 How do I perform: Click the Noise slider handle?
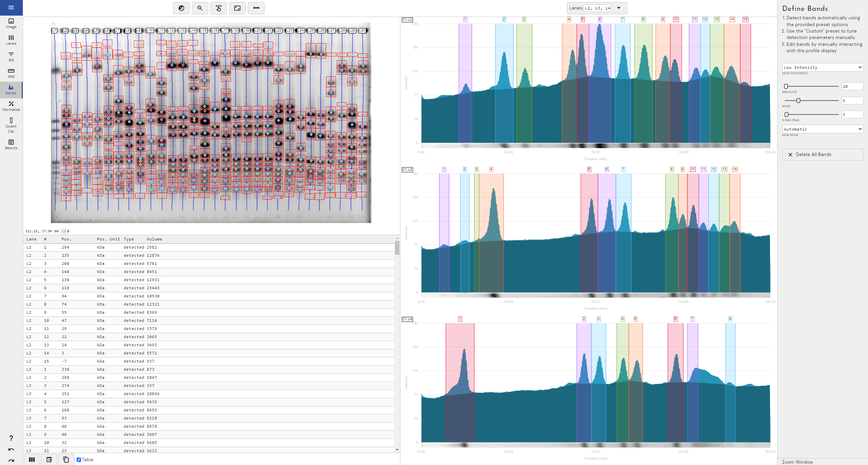(798, 101)
